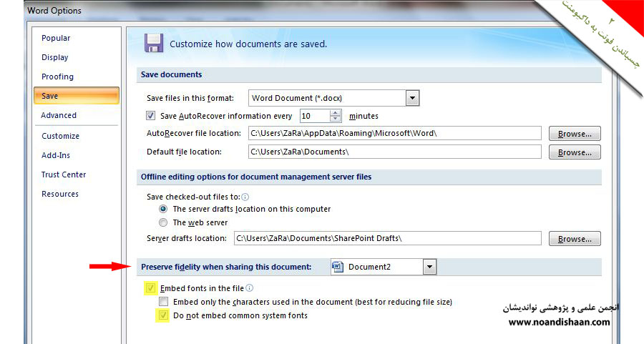This screenshot has width=644, height=344.
Task: Open the Popular options category
Action: tap(56, 38)
